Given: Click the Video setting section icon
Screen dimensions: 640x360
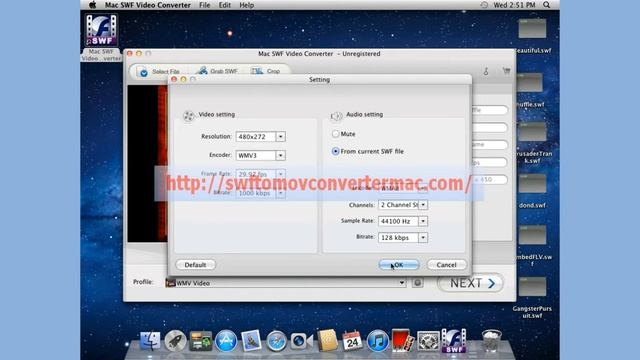Looking at the screenshot, I should click(189, 116).
